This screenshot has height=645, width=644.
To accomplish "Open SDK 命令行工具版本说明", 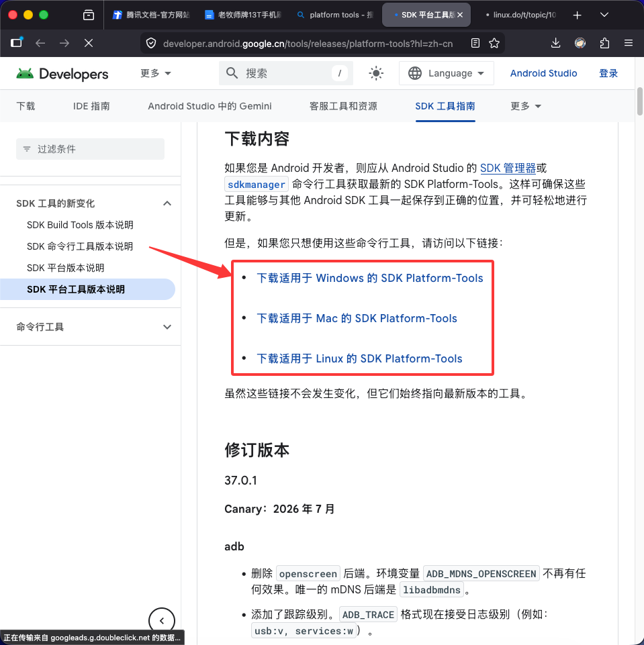I will coord(80,246).
